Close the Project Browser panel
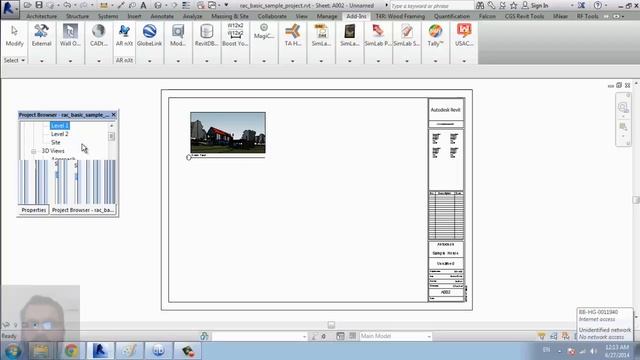Image resolution: width=640 pixels, height=360 pixels. tap(113, 115)
